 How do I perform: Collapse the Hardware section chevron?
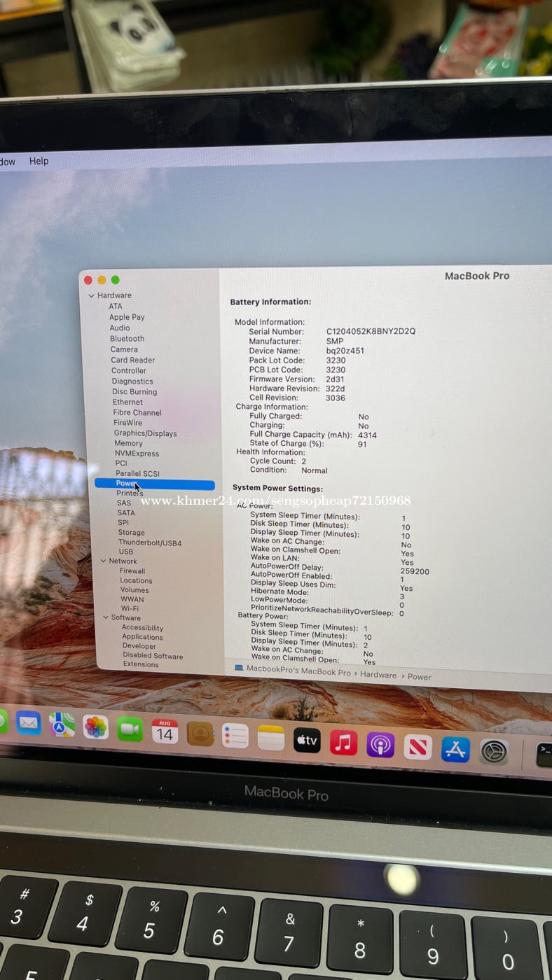click(91, 296)
